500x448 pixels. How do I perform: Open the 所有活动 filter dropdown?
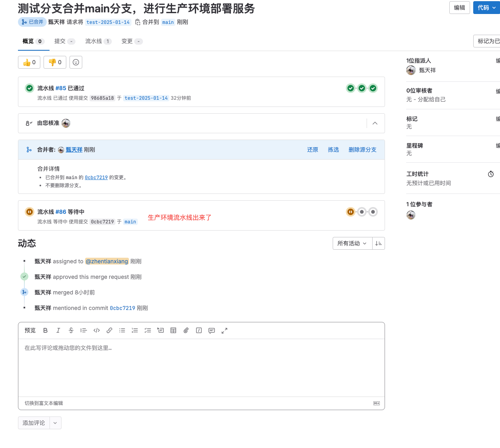(352, 243)
